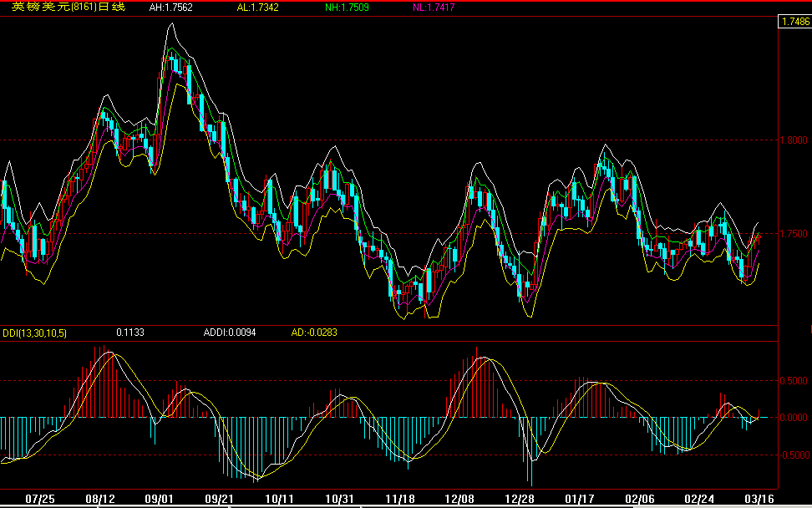Click the -0.5000 indicator axis label
The width and height of the screenshot is (812, 508).
(x=792, y=455)
